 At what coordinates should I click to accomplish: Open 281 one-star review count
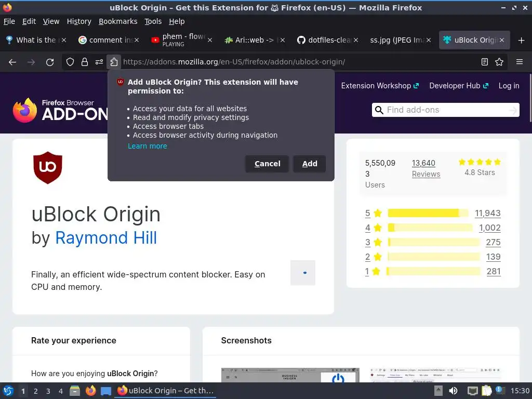pos(494,271)
